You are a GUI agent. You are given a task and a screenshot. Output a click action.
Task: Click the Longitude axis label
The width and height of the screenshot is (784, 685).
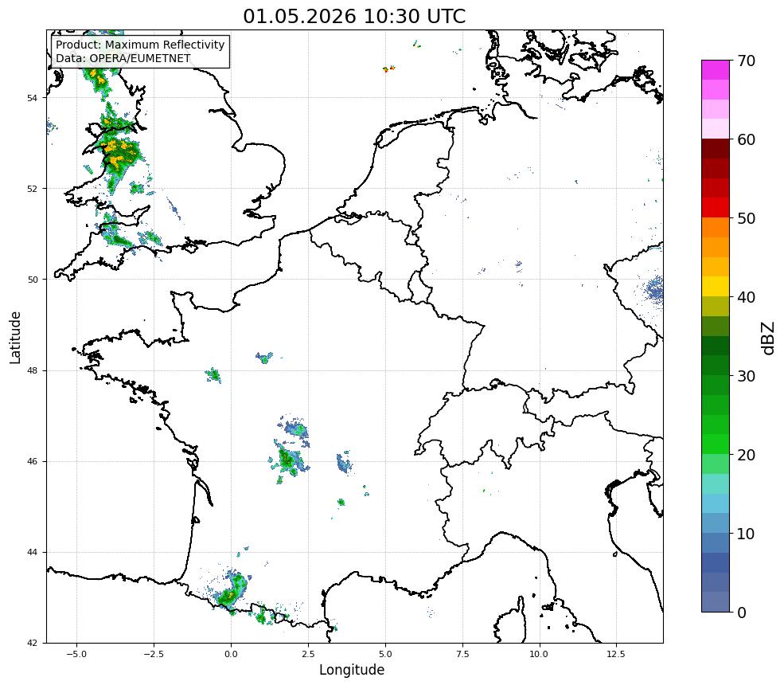(352, 670)
